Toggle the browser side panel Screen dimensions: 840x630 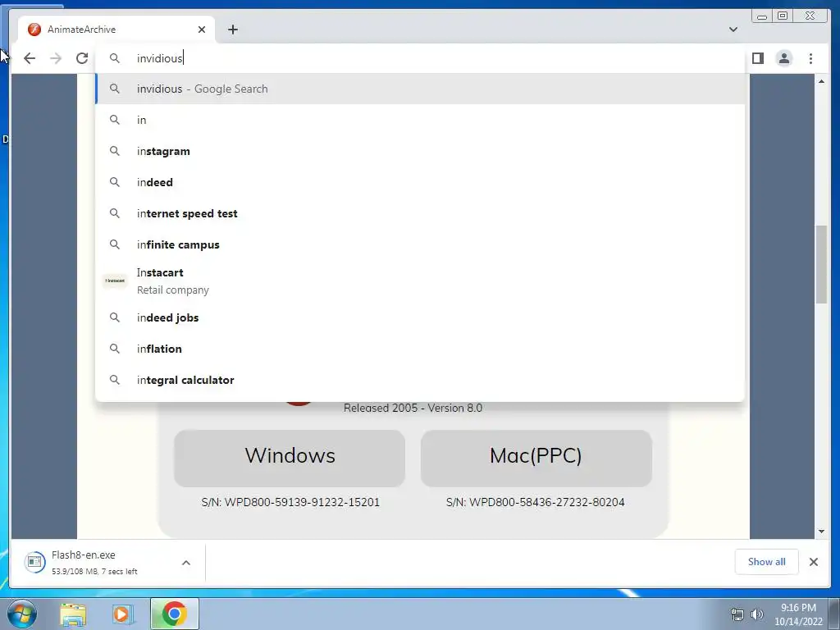(757, 58)
